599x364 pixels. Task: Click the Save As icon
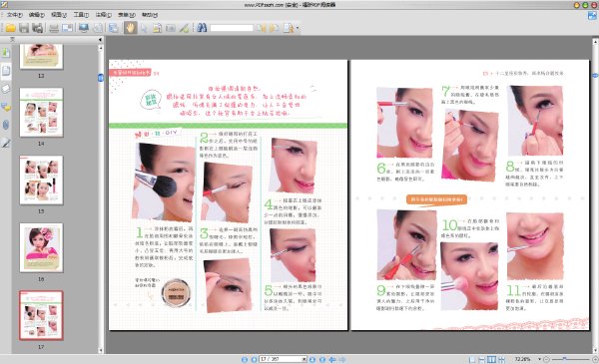coord(37,28)
